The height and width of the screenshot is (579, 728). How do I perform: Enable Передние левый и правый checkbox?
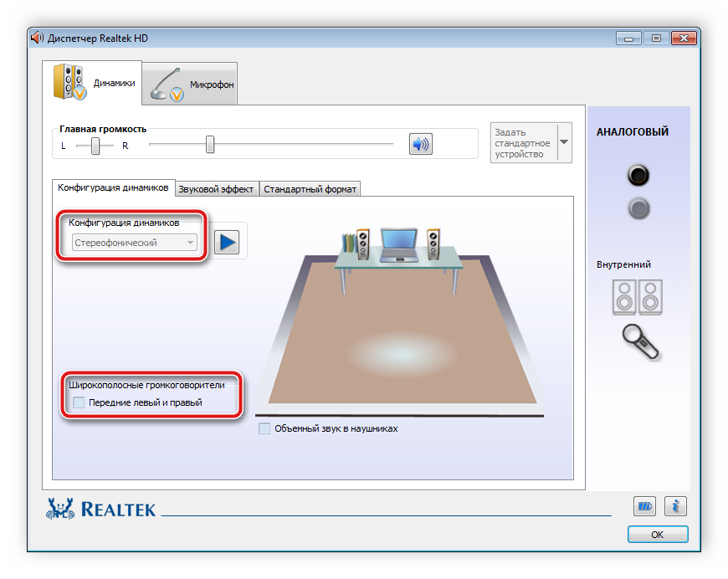[79, 402]
